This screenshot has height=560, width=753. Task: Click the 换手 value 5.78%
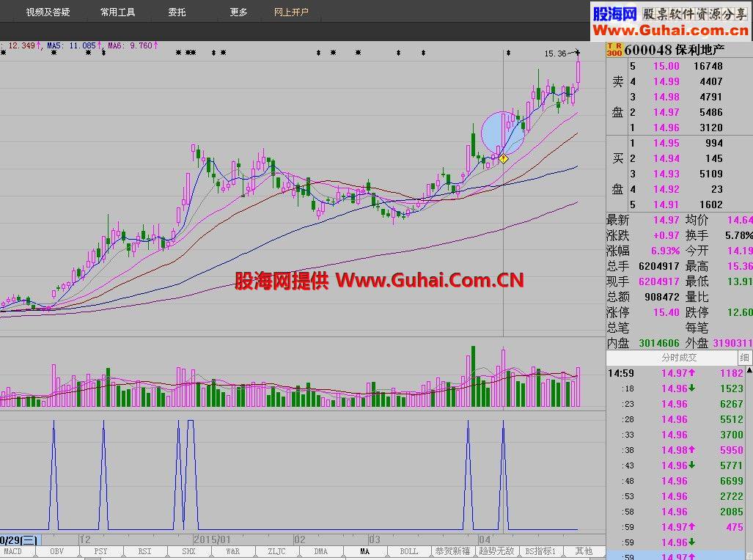[738, 235]
